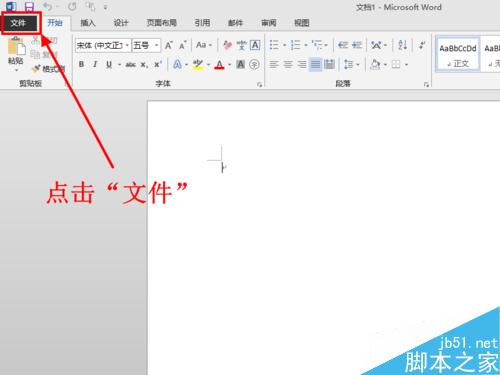Open the 页面布局 (Page Layout) tab
The height and width of the screenshot is (375, 500).
pos(162,23)
